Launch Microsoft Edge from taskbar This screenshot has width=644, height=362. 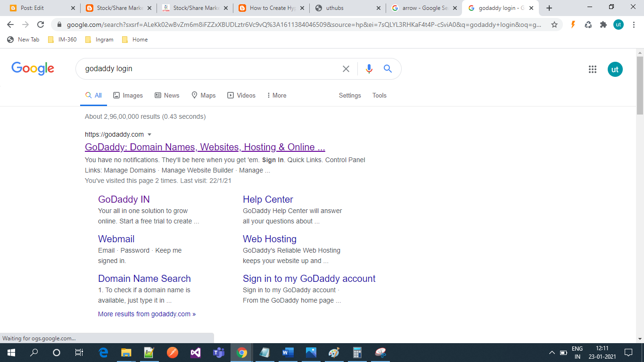pyautogui.click(x=103, y=353)
